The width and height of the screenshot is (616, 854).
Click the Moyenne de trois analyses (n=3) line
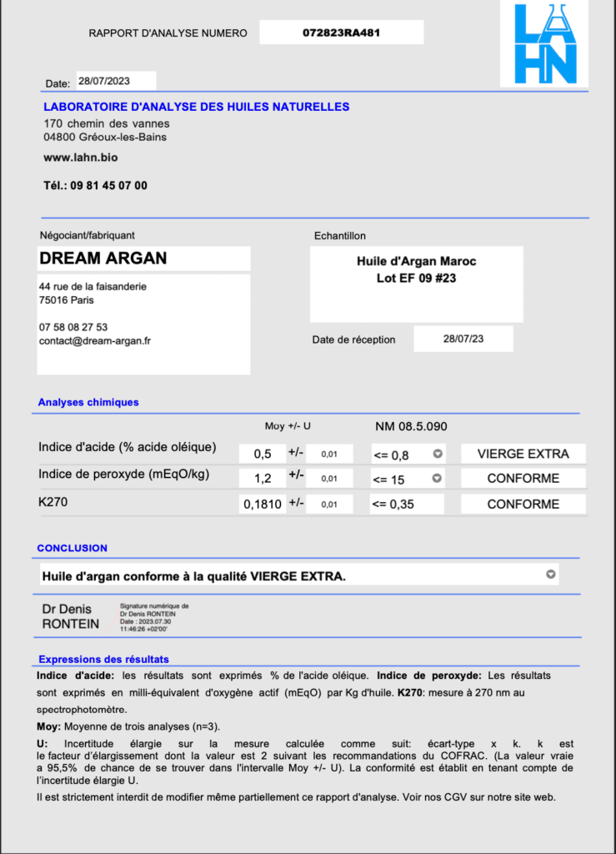[128, 726]
